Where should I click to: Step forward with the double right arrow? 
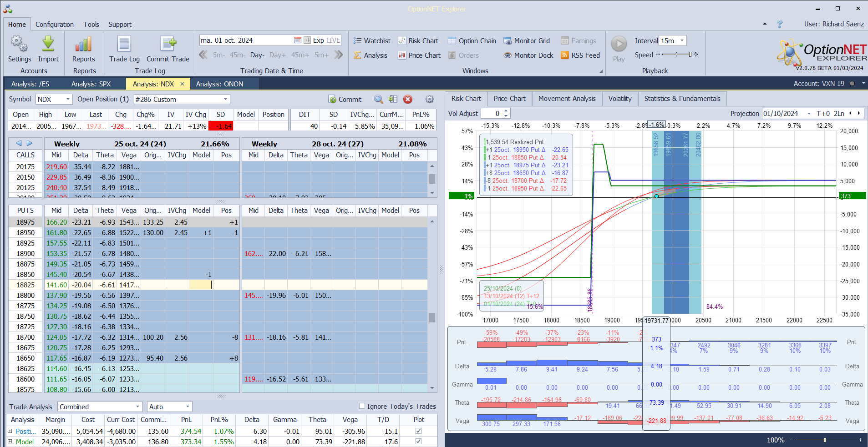click(x=339, y=55)
